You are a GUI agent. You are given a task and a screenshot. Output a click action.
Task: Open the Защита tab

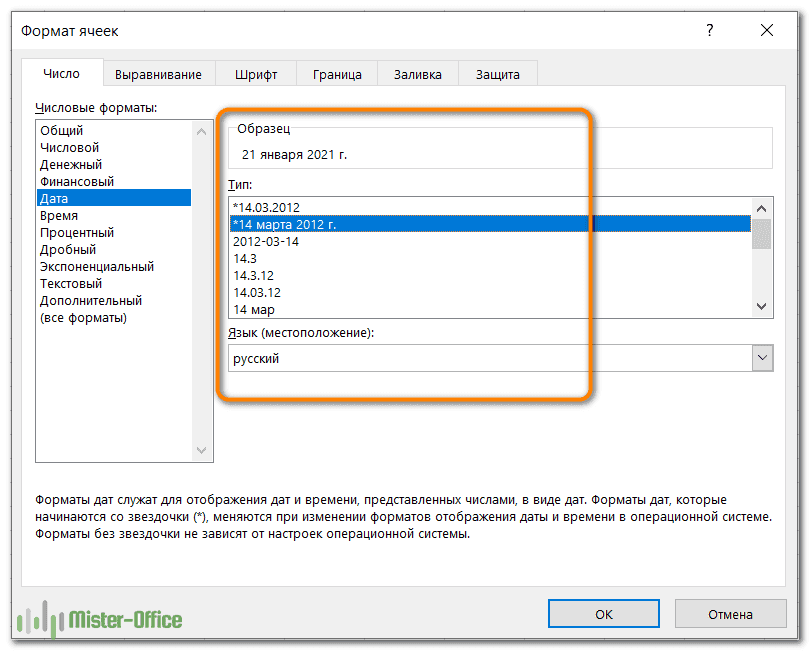497,74
